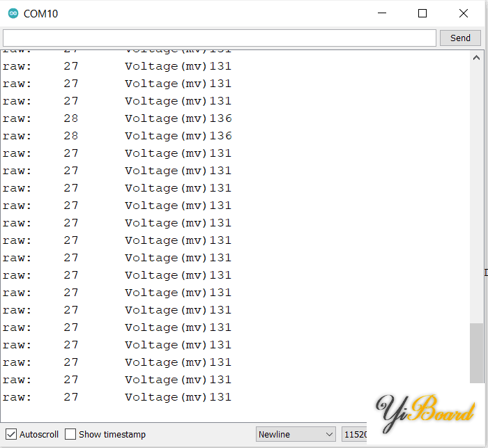Click the COM10 window title text
The height and width of the screenshot is (448, 488).
40,14
